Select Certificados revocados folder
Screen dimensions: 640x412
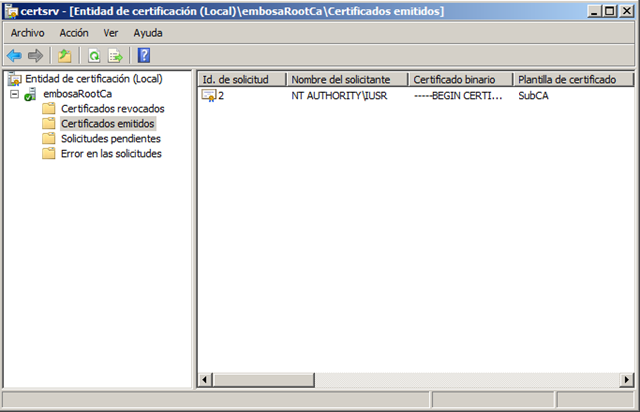pyautogui.click(x=112, y=108)
